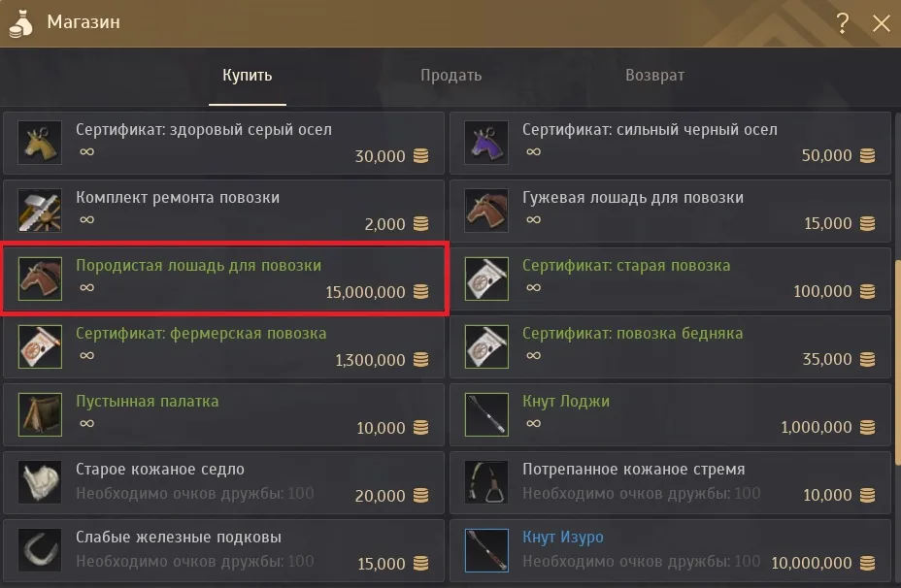
Task: Select the Старое кожаное седло saddle icon
Action: [40, 482]
